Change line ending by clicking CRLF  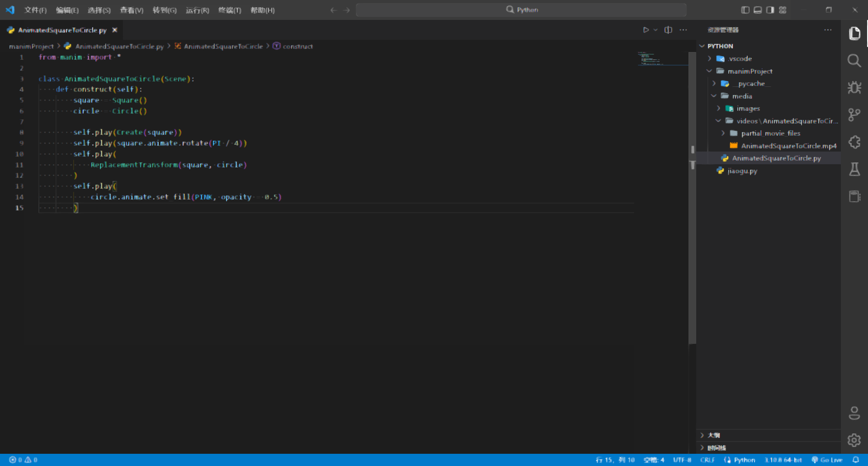pos(708,460)
